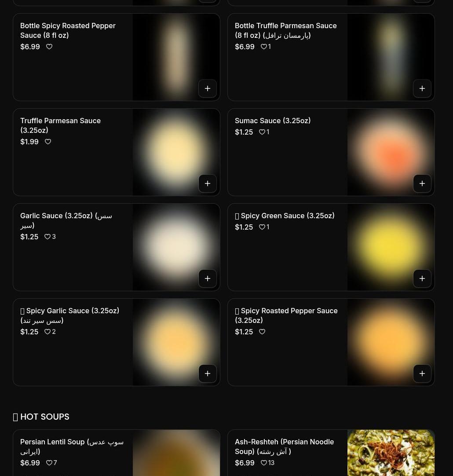
Task: Like the Spicy Garlic Sauce (3.25oz)
Action: coord(47,332)
